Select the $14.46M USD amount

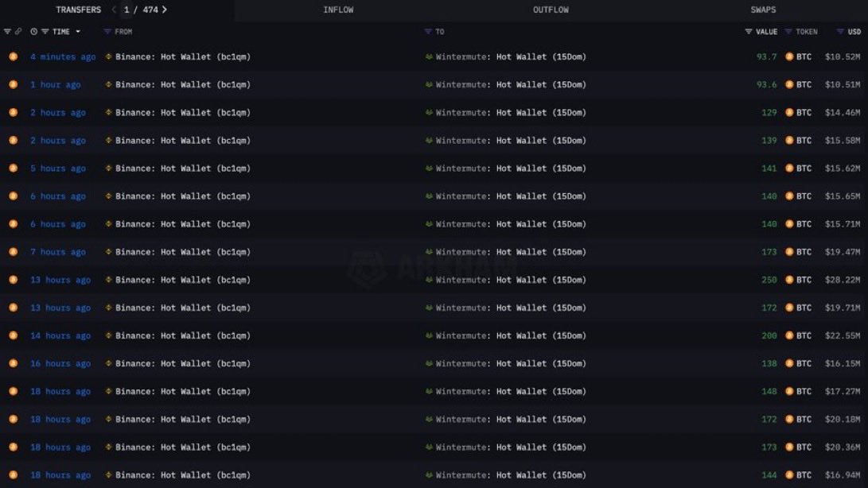[x=843, y=112]
